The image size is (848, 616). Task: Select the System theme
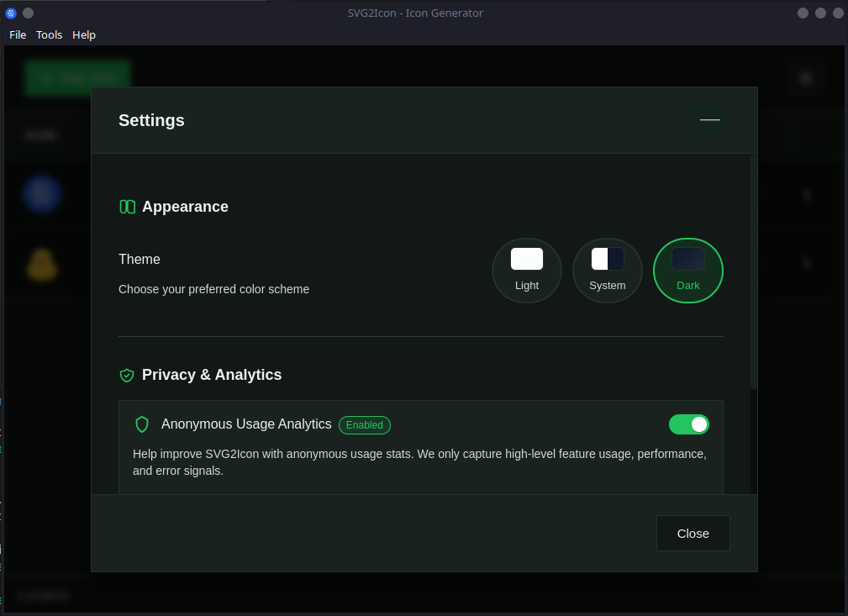607,271
